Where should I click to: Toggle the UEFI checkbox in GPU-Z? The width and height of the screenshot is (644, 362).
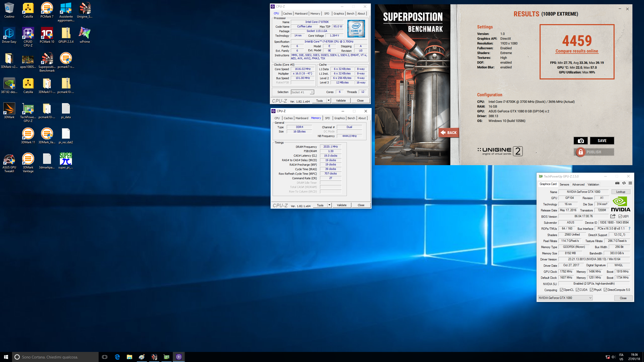click(x=620, y=216)
